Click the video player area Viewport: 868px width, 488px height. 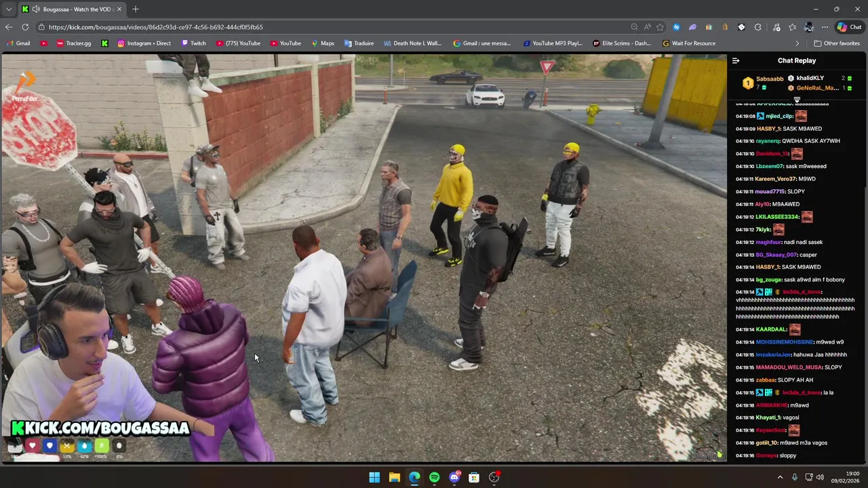(363, 258)
